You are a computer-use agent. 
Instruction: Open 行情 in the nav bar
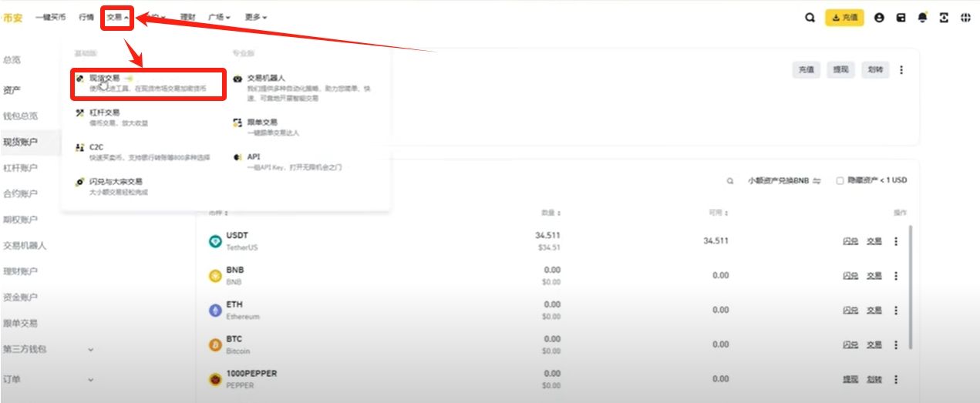click(x=86, y=17)
